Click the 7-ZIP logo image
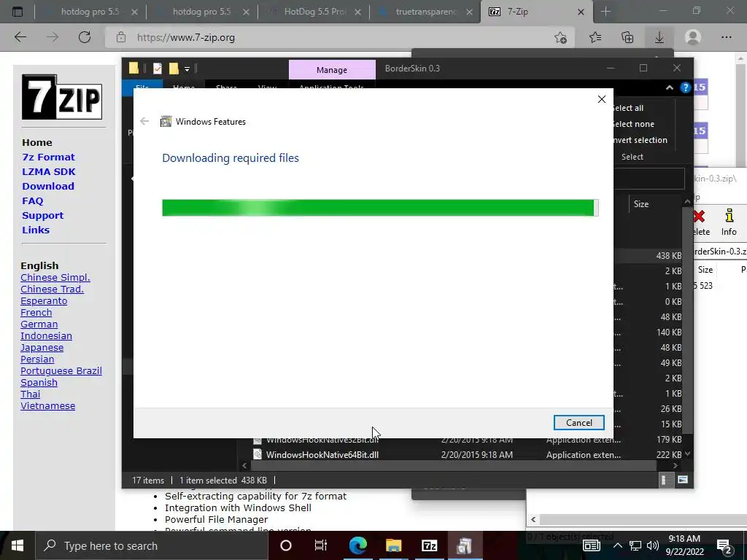Image resolution: width=747 pixels, height=560 pixels. tap(62, 97)
